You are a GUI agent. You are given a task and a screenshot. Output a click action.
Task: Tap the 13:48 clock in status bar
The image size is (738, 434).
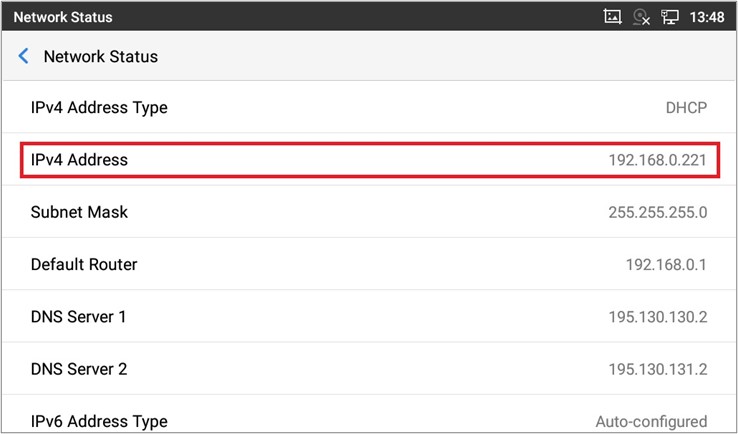pyautogui.click(x=707, y=17)
